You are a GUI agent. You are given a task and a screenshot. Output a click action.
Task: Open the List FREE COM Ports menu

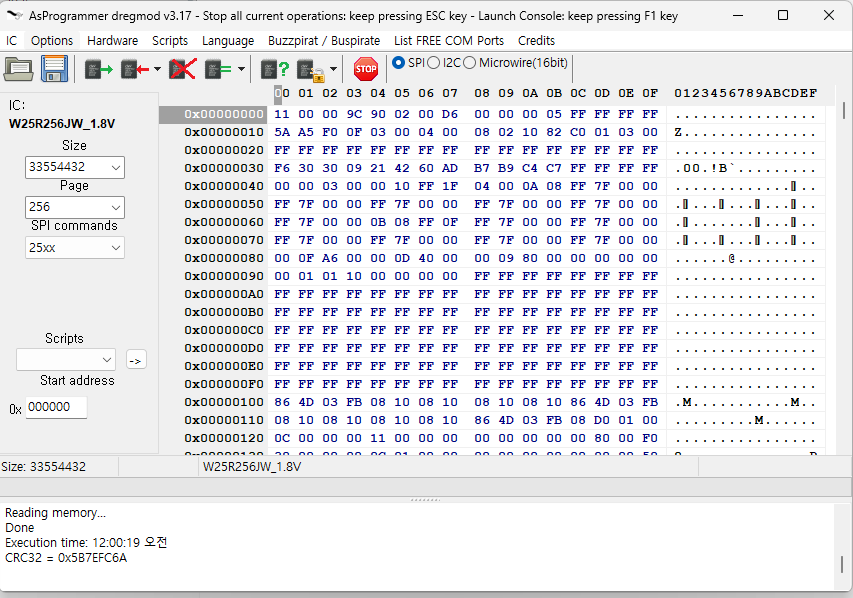(x=449, y=41)
